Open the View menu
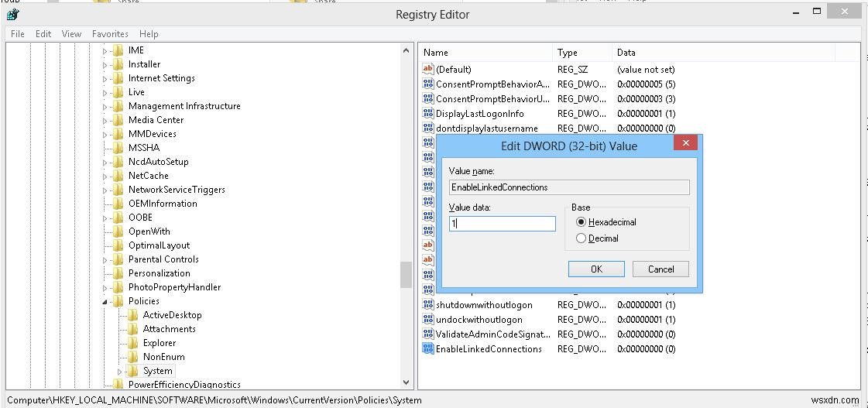Screen dimensions: 868x408 point(71,34)
